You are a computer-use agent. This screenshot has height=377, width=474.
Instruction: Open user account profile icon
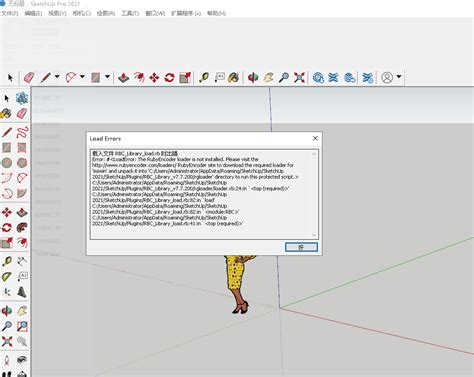387,78
